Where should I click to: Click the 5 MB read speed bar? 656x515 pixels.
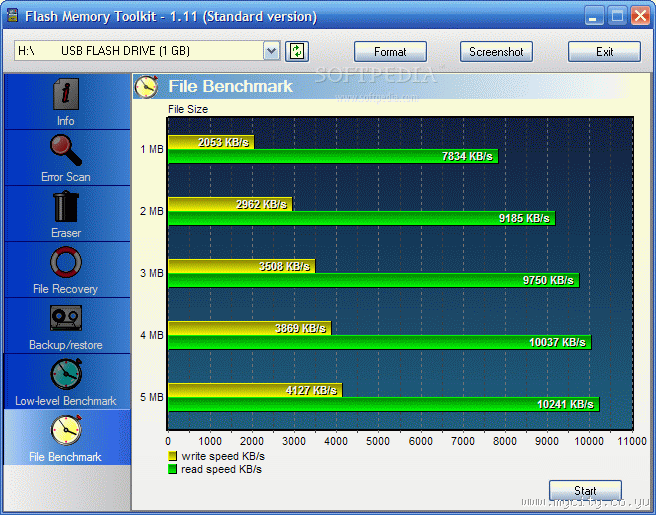coord(384,404)
